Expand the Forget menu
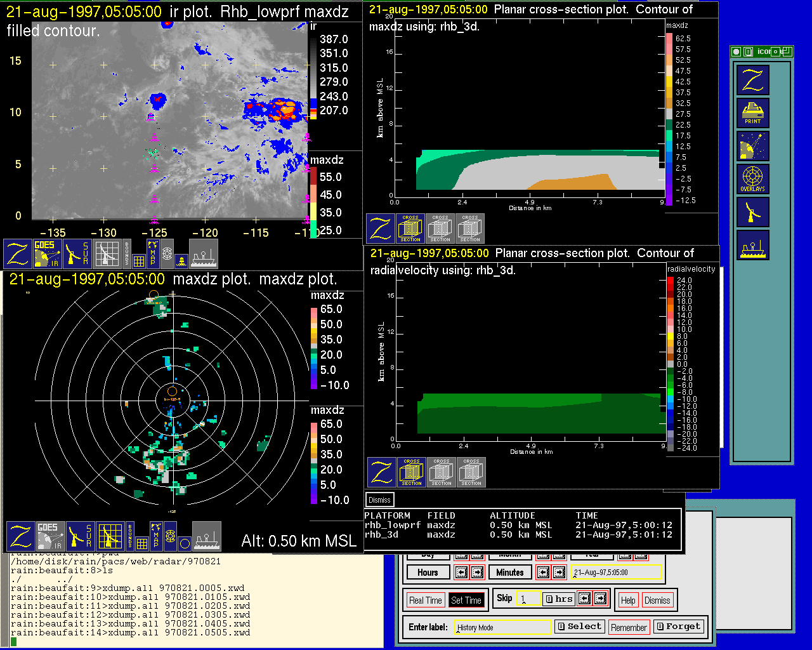Viewport: 812px width, 650px height. click(678, 627)
